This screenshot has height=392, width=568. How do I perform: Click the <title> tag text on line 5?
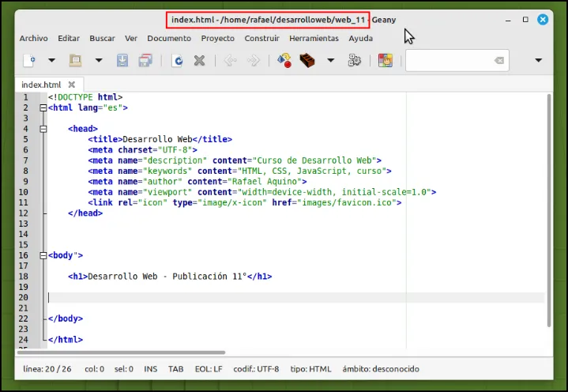click(105, 139)
